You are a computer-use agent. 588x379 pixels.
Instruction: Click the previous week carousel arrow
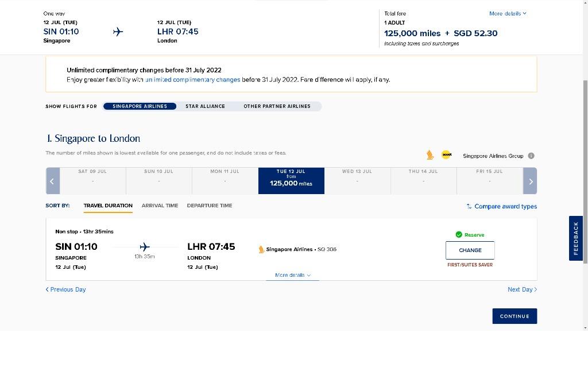click(52, 180)
